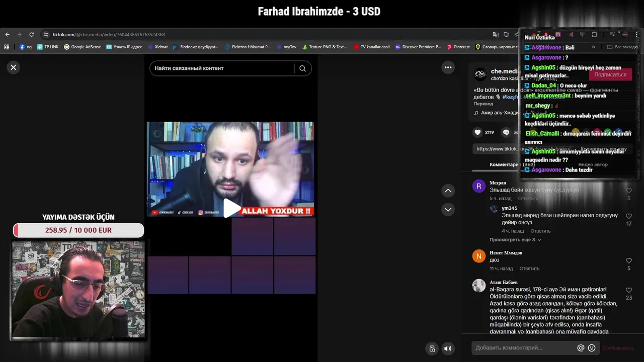Click the install/cast screen icon in address bar

pyautogui.click(x=506, y=35)
